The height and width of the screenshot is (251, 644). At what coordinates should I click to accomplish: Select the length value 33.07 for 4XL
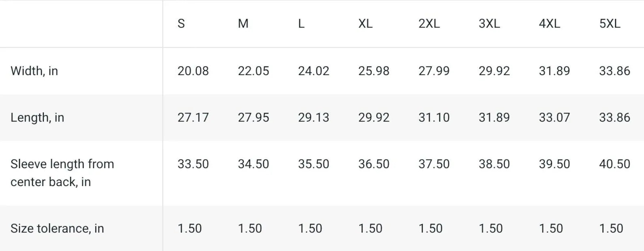coord(554,117)
